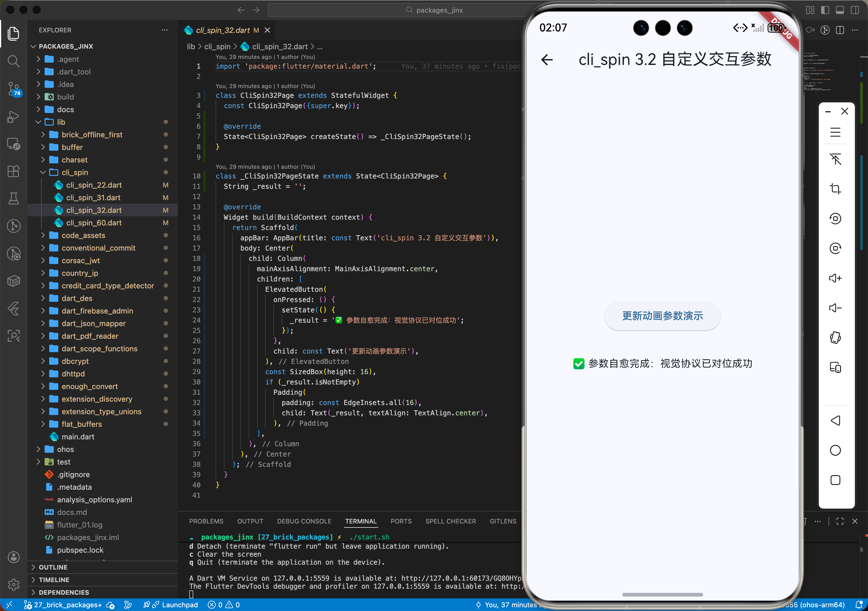
Task: Expand the OUTLINE section
Action: point(53,567)
